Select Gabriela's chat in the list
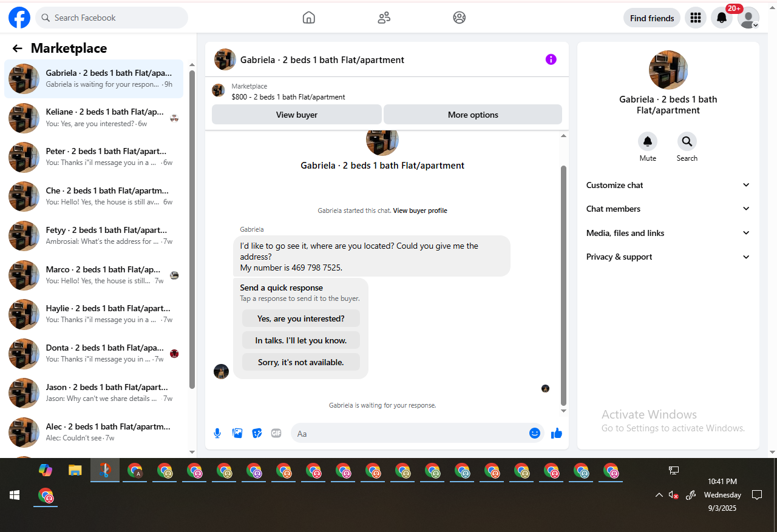This screenshot has width=777, height=532. (x=93, y=79)
